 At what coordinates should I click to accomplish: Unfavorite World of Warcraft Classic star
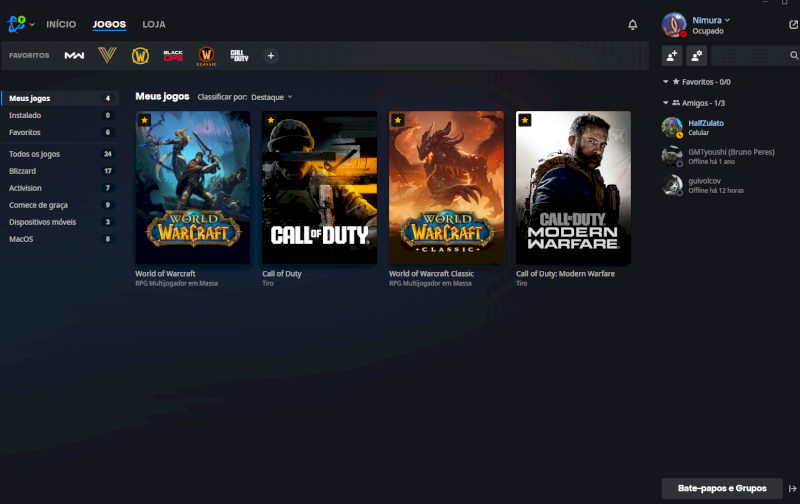pos(398,120)
